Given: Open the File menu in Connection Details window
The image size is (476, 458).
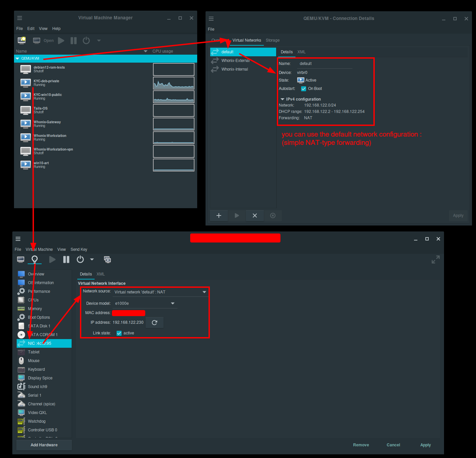Looking at the screenshot, I should pyautogui.click(x=211, y=29).
